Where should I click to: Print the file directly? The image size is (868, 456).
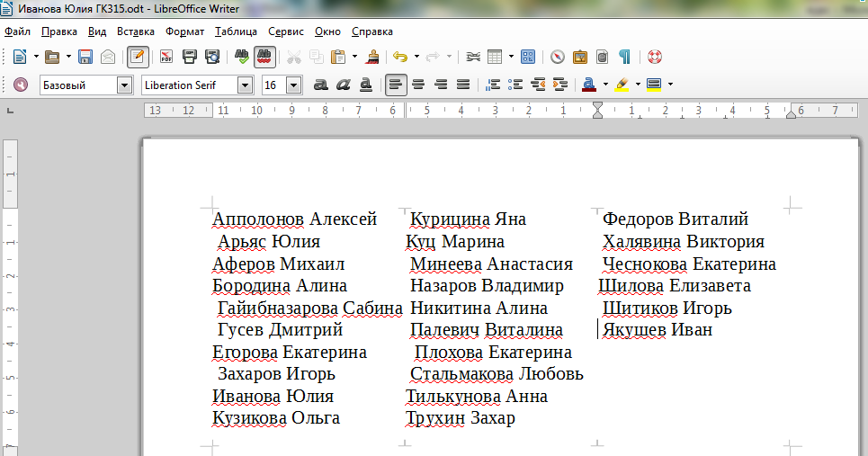[189, 57]
